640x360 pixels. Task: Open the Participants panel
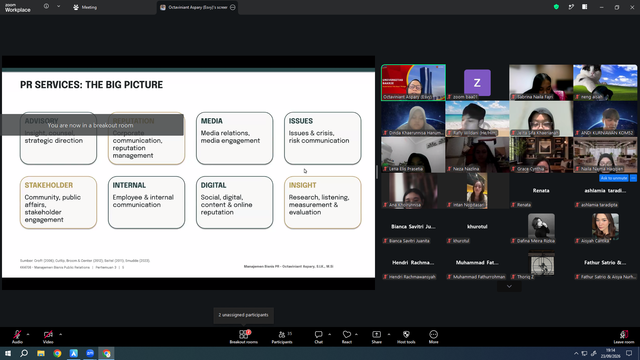point(282,337)
